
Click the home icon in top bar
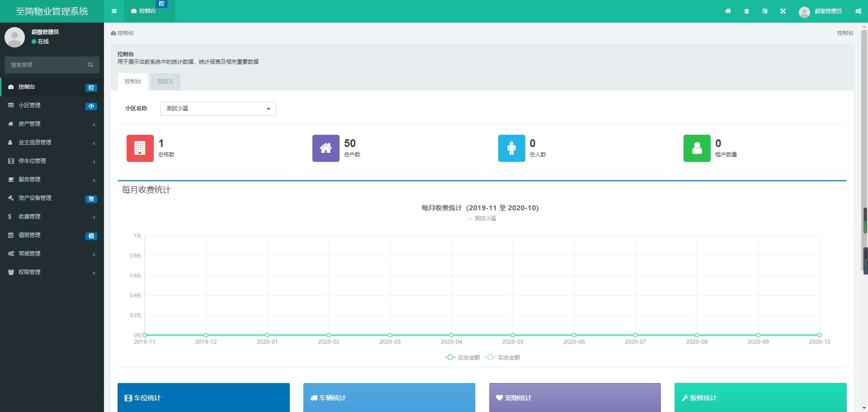coord(728,11)
